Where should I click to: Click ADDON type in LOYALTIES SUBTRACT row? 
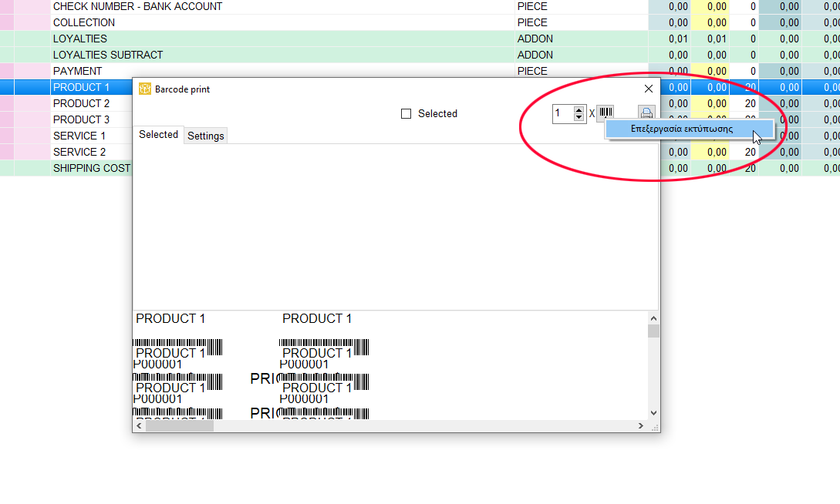(535, 55)
